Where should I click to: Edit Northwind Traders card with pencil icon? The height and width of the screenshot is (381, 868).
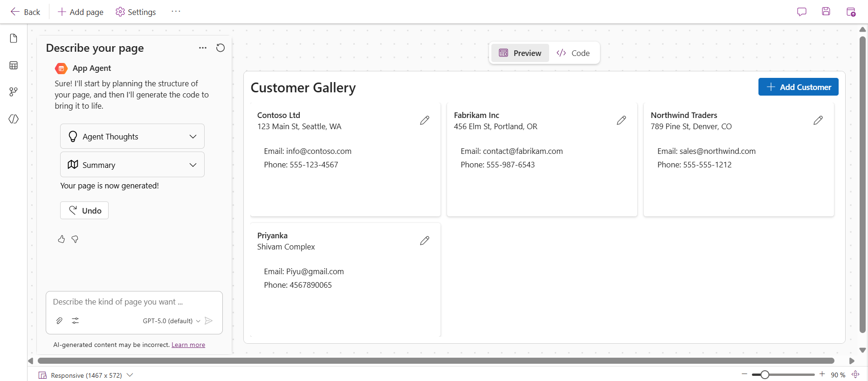818,120
